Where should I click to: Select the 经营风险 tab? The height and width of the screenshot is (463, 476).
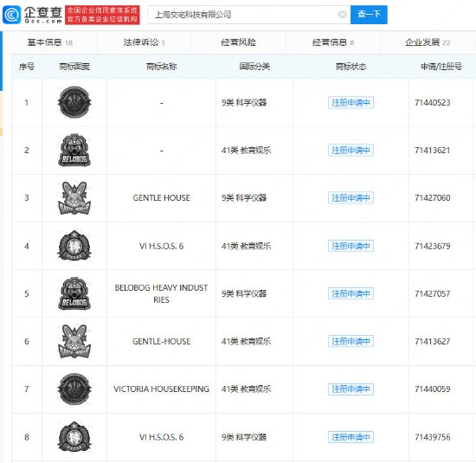(239, 42)
